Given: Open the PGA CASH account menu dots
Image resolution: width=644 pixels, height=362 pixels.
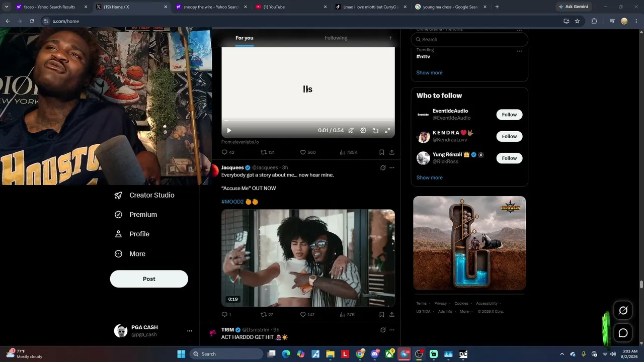Looking at the screenshot, I should click(x=190, y=331).
